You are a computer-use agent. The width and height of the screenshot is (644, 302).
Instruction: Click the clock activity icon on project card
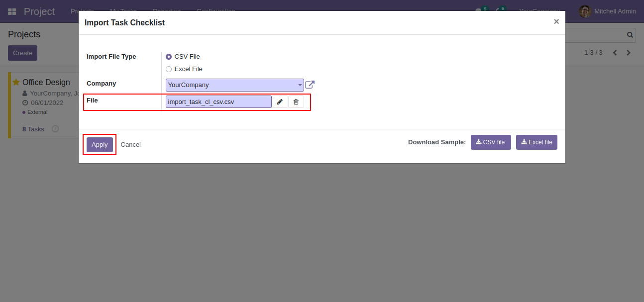tap(55, 129)
